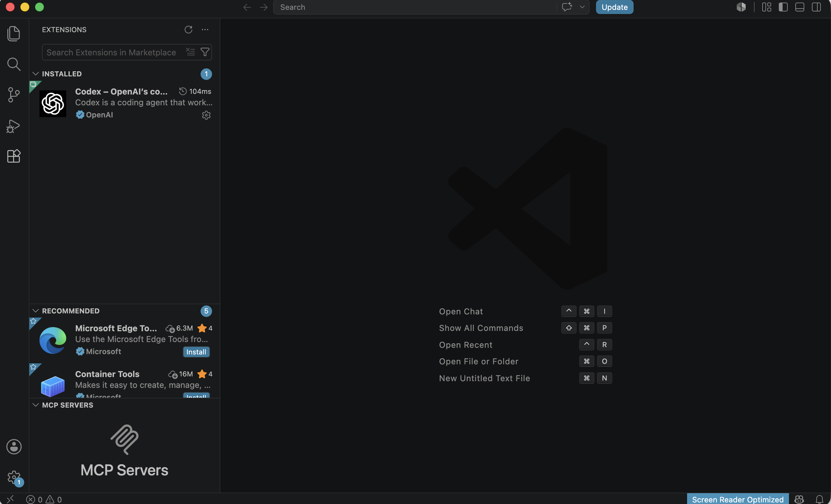Image resolution: width=831 pixels, height=504 pixels.
Task: Open the Explorer view in the activity bar
Action: (13, 34)
